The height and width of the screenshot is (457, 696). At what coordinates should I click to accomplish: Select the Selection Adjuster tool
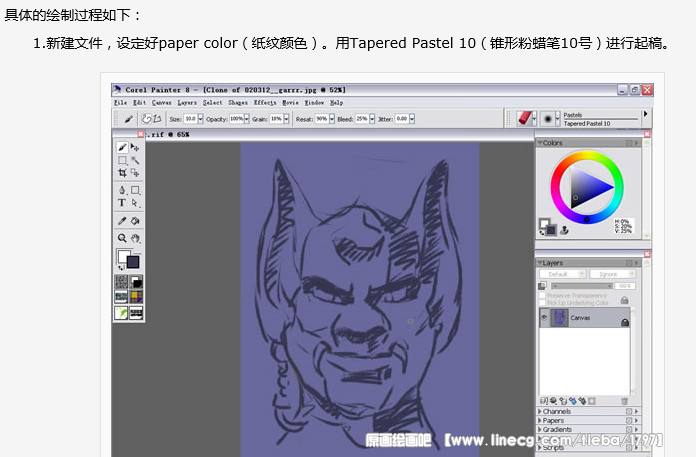click(x=135, y=173)
